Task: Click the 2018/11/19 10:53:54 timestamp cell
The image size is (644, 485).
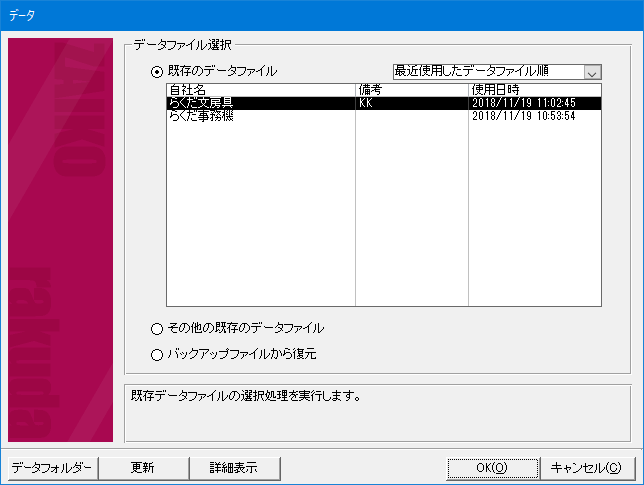Action: pyautogui.click(x=534, y=116)
